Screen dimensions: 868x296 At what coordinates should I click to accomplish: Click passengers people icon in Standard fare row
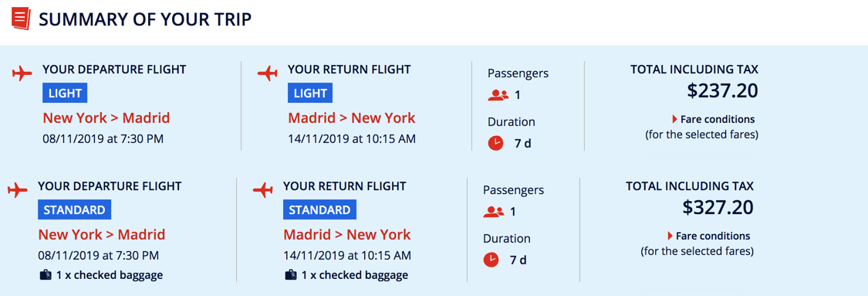click(x=493, y=212)
